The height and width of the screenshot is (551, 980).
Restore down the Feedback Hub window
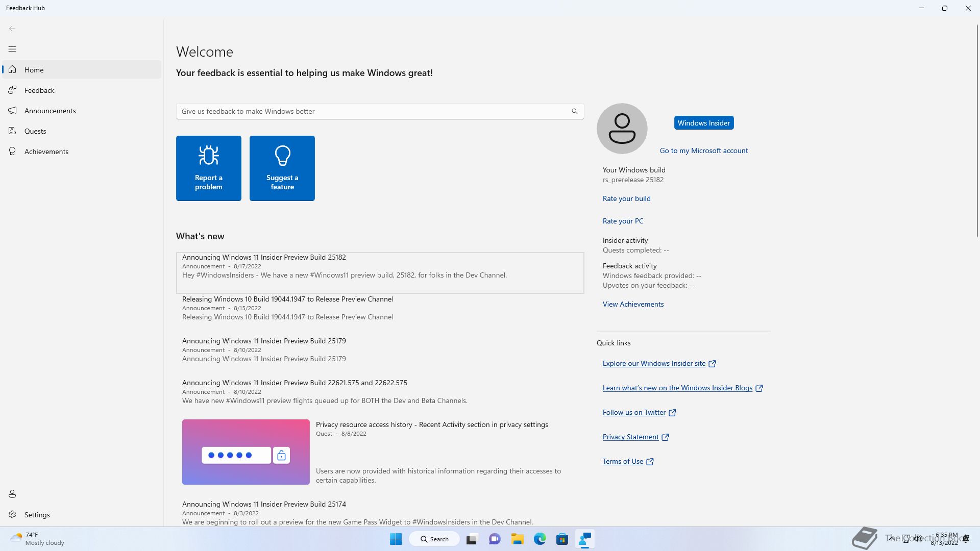click(945, 8)
